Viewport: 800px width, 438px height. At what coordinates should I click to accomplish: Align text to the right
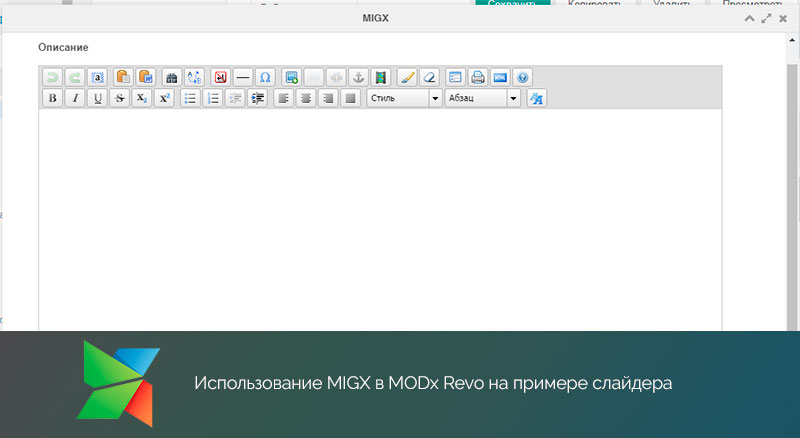click(328, 98)
